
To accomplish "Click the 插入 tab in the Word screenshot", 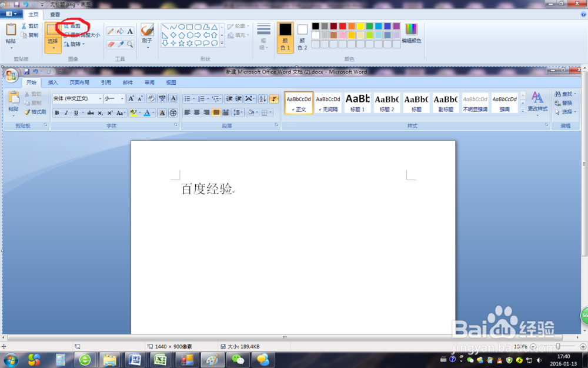I will [x=53, y=82].
